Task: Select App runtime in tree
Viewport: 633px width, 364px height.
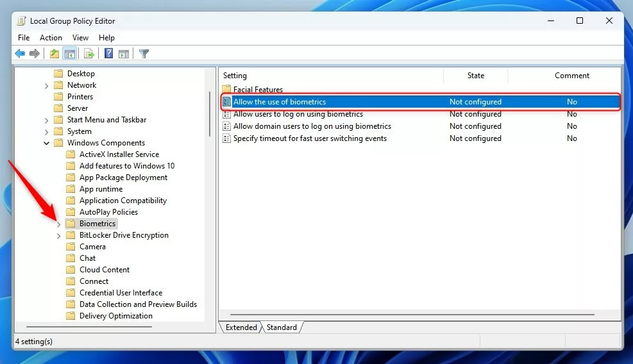Action: pyautogui.click(x=101, y=189)
